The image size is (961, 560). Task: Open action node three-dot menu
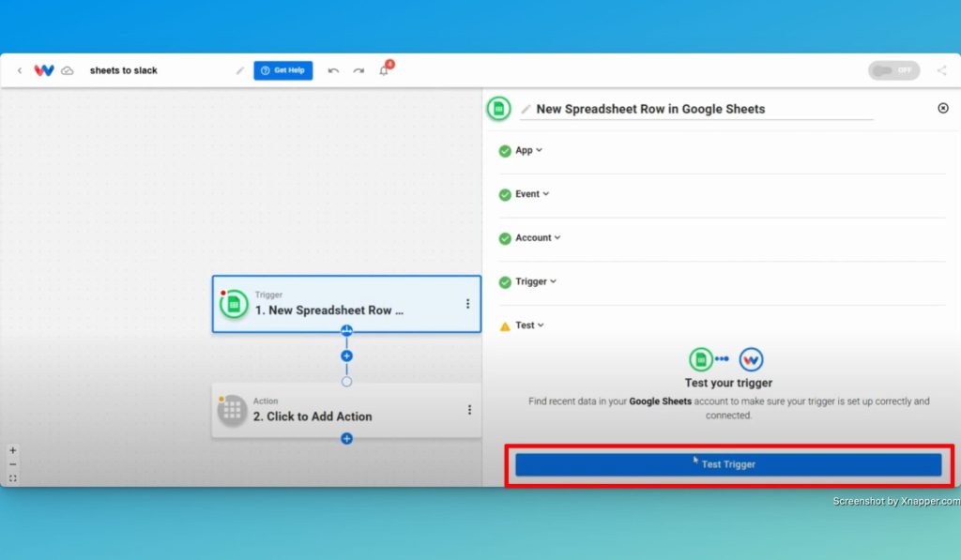[469, 410]
